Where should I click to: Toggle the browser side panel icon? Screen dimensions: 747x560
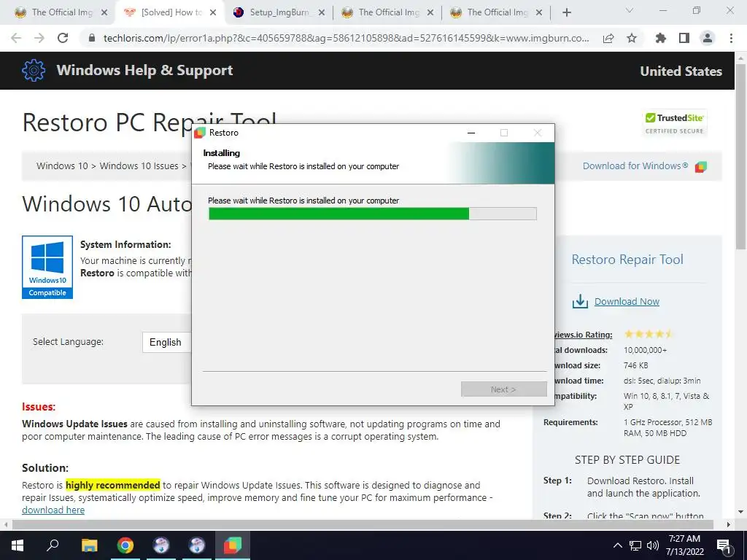pyautogui.click(x=684, y=38)
